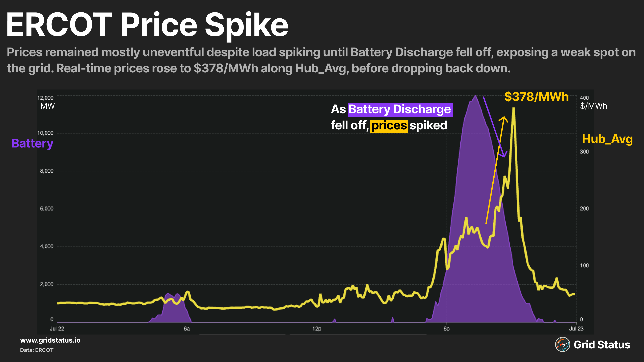The width and height of the screenshot is (644, 362).
Task: Click the Jul 22 axis start label
Action: point(57,328)
